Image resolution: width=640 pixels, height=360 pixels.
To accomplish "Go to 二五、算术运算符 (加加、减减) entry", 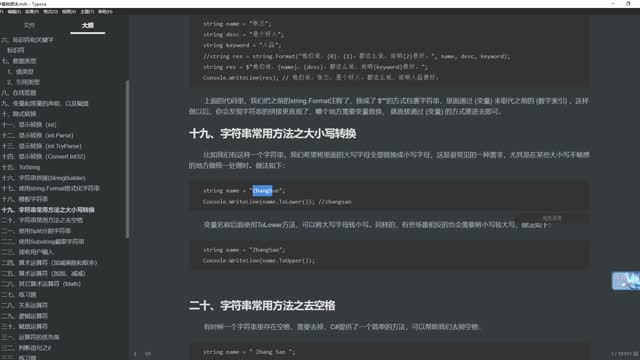I will (x=44, y=273).
